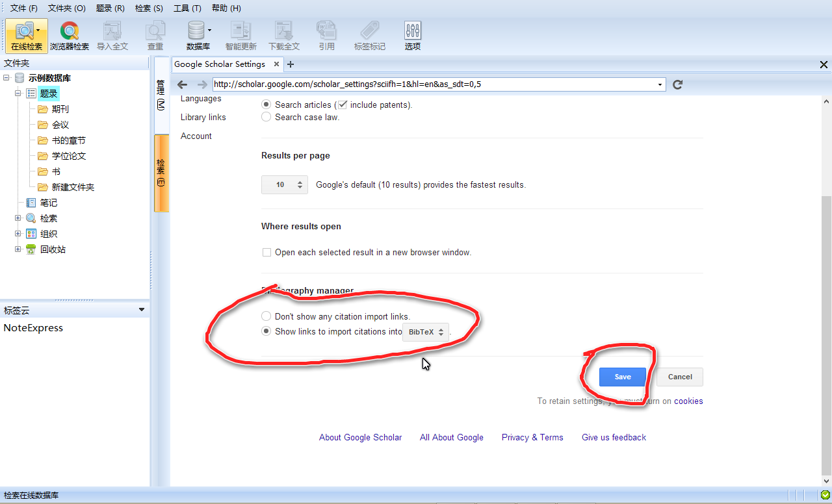832x504 pixels.
Task: Open the 检索 (S) menu
Action: click(x=149, y=8)
